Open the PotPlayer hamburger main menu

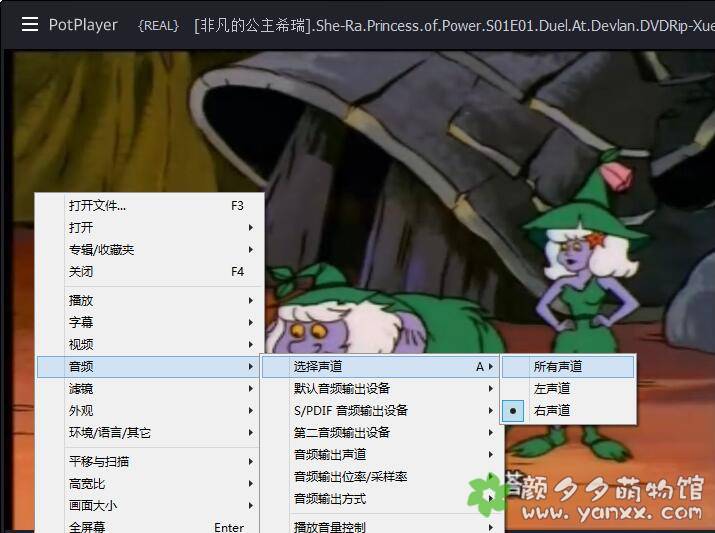30,24
